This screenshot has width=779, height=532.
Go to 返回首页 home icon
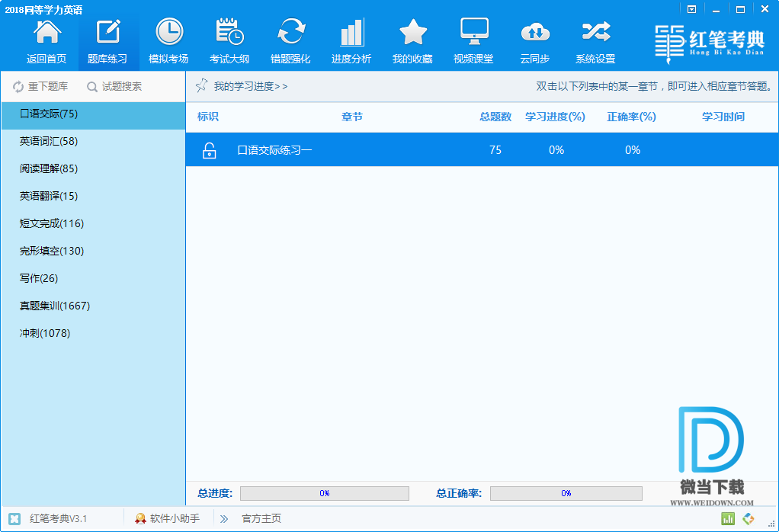[46, 32]
